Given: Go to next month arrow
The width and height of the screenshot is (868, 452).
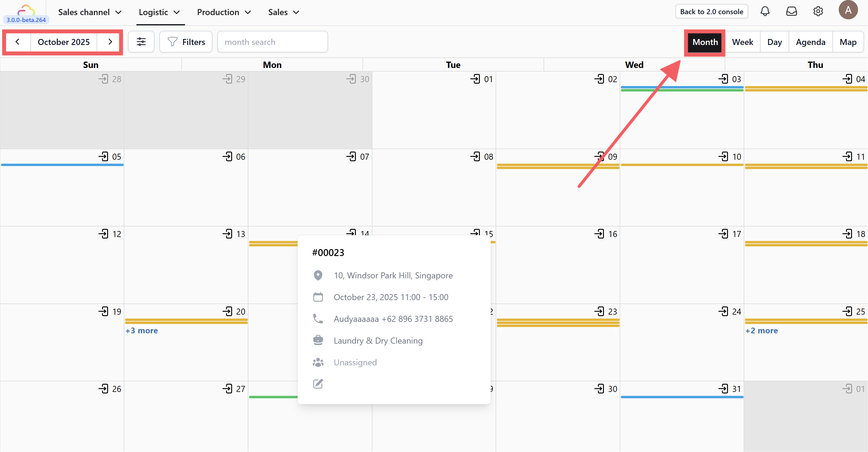Looking at the screenshot, I should [110, 42].
